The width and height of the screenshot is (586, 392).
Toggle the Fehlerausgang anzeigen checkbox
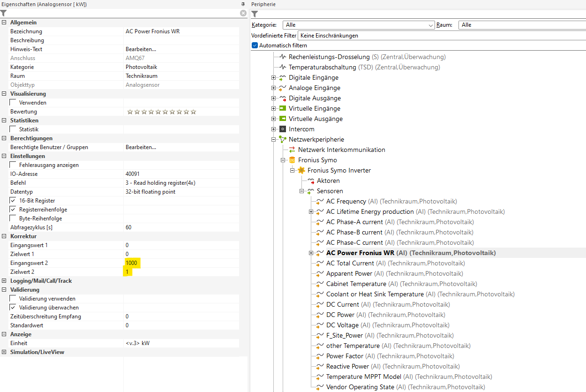tap(13, 165)
